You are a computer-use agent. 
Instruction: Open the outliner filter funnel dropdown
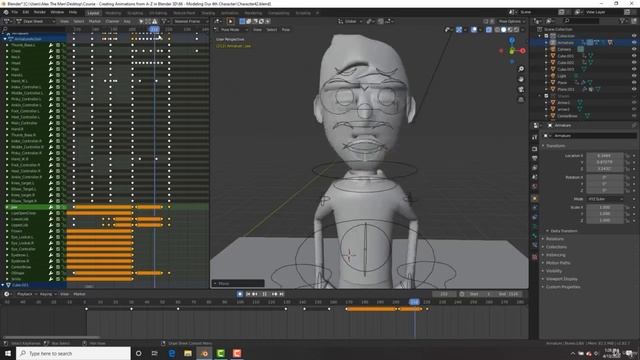(x=624, y=21)
